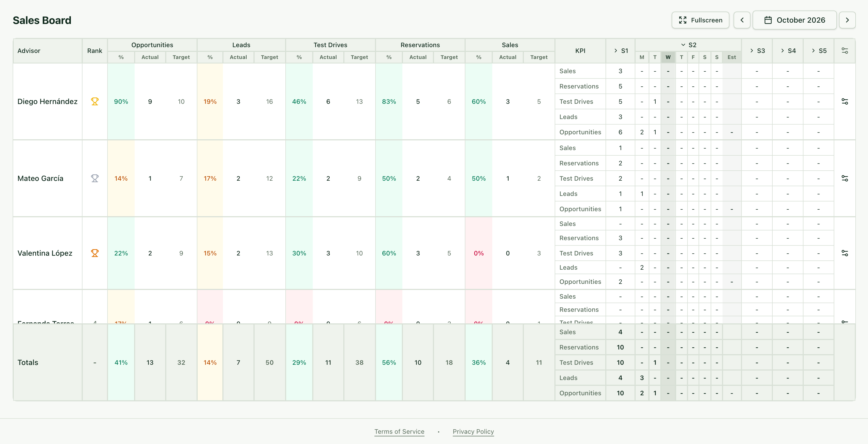This screenshot has width=868, height=444.
Task: Go to the next month
Action: click(x=847, y=20)
